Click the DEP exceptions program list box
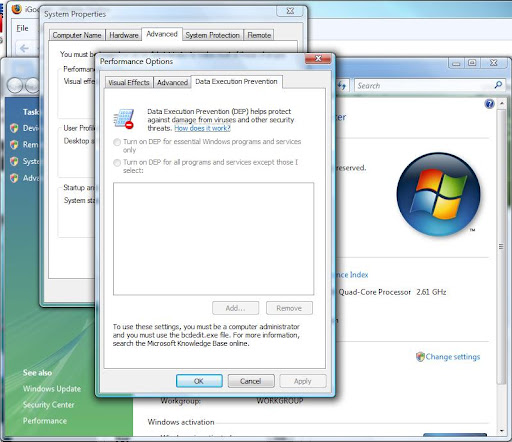This screenshot has height=442, width=512. click(213, 239)
